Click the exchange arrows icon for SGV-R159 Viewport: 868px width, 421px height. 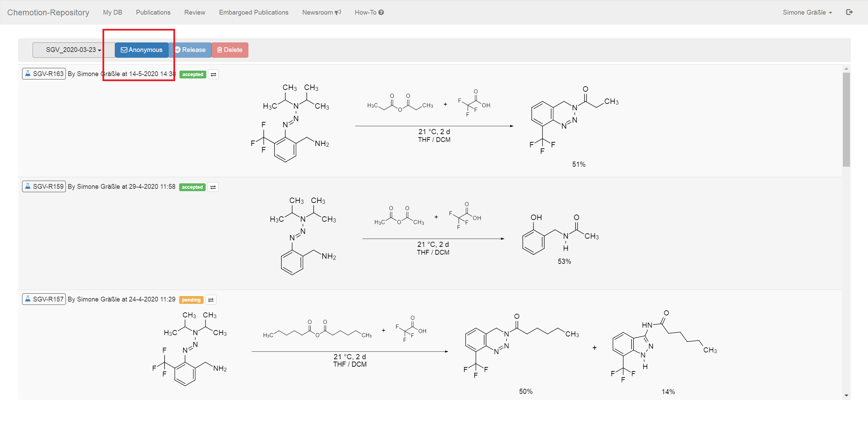pos(213,187)
